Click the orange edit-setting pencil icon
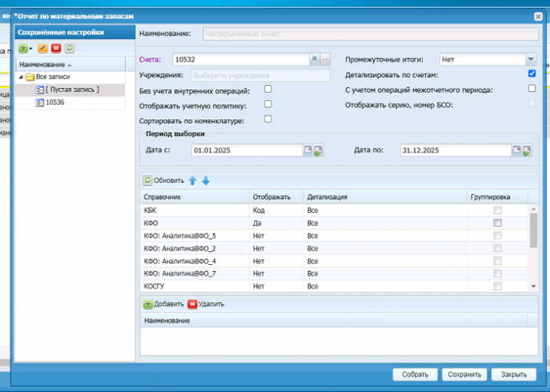This screenshot has width=550, height=392. (x=43, y=48)
